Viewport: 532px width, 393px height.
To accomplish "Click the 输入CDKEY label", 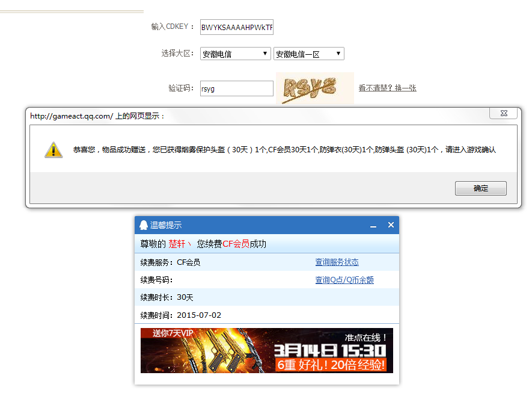I will coord(173,26).
